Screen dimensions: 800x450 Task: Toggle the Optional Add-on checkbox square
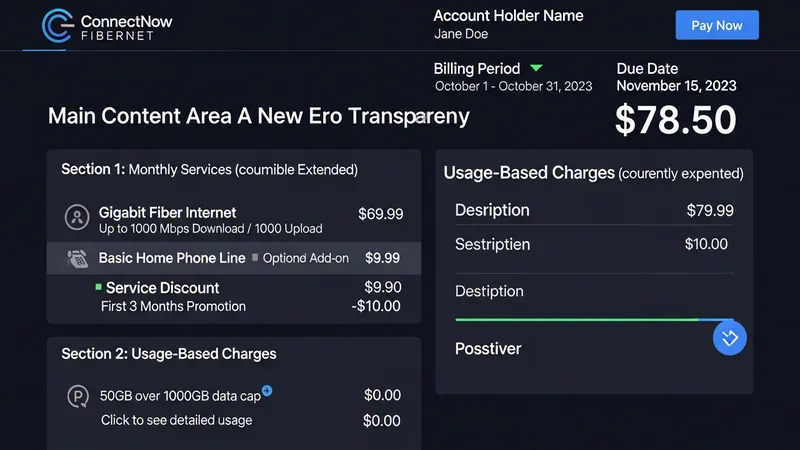pyautogui.click(x=255, y=258)
